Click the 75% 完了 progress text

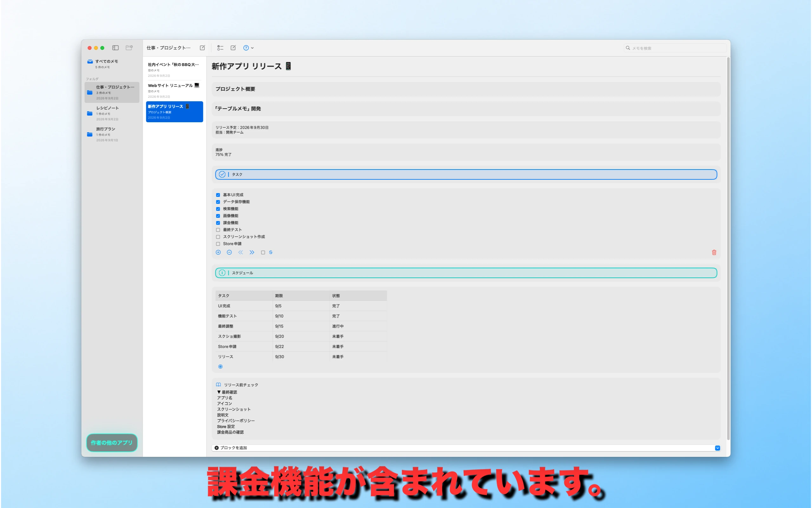(224, 155)
